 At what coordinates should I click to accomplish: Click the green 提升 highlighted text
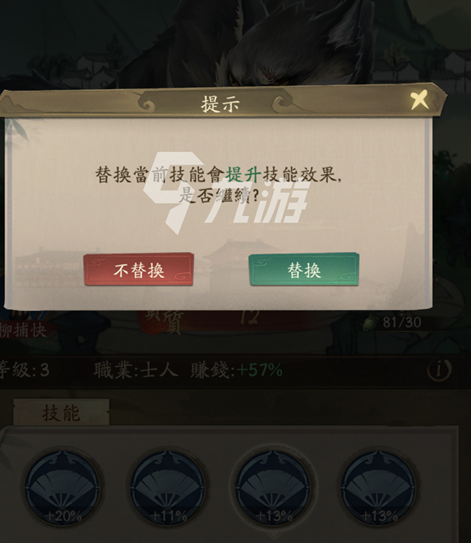[x=243, y=175]
